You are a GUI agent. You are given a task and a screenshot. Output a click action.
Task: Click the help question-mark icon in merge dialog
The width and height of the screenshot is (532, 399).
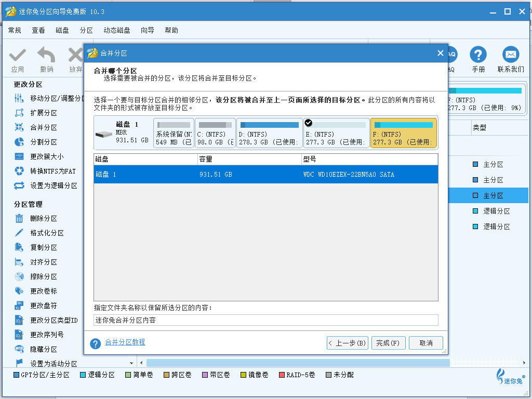click(x=96, y=343)
